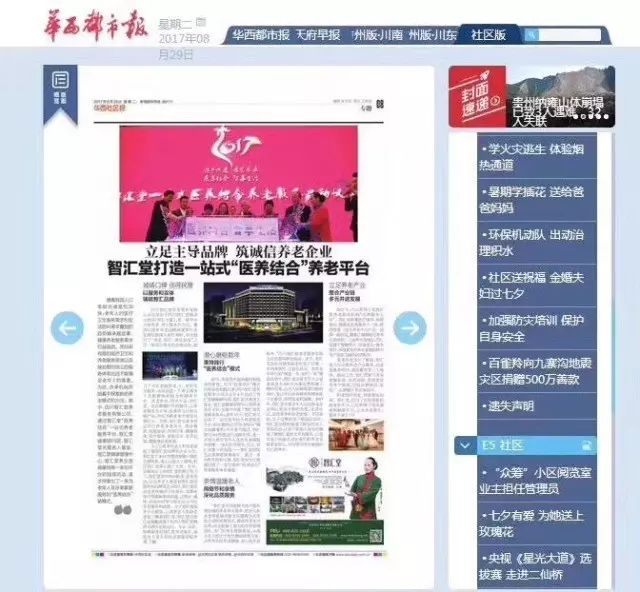The image size is (640, 592).
Task: Open the 封面速递 red banner
Action: click(478, 97)
